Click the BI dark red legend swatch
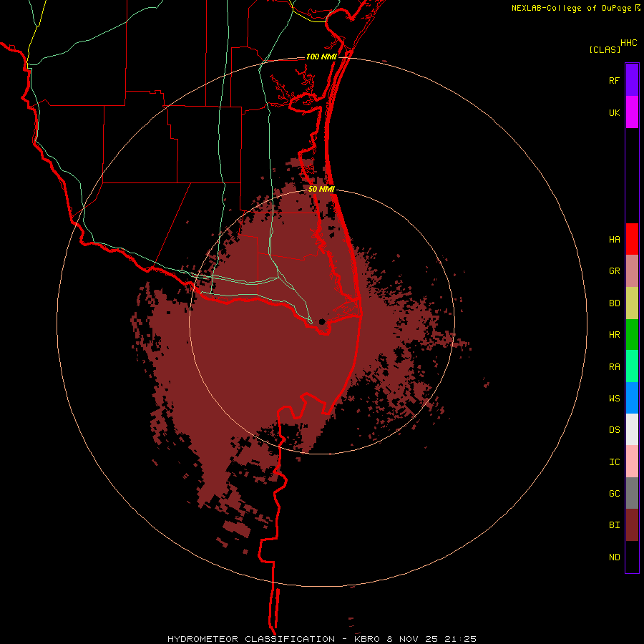This screenshot has width=644, height=644. pos(632,525)
